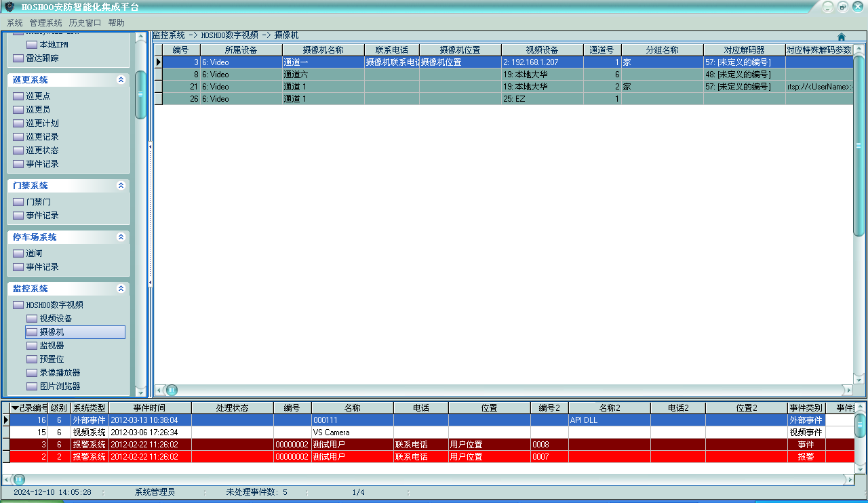Open 巡更计划 in patrol system

point(42,123)
